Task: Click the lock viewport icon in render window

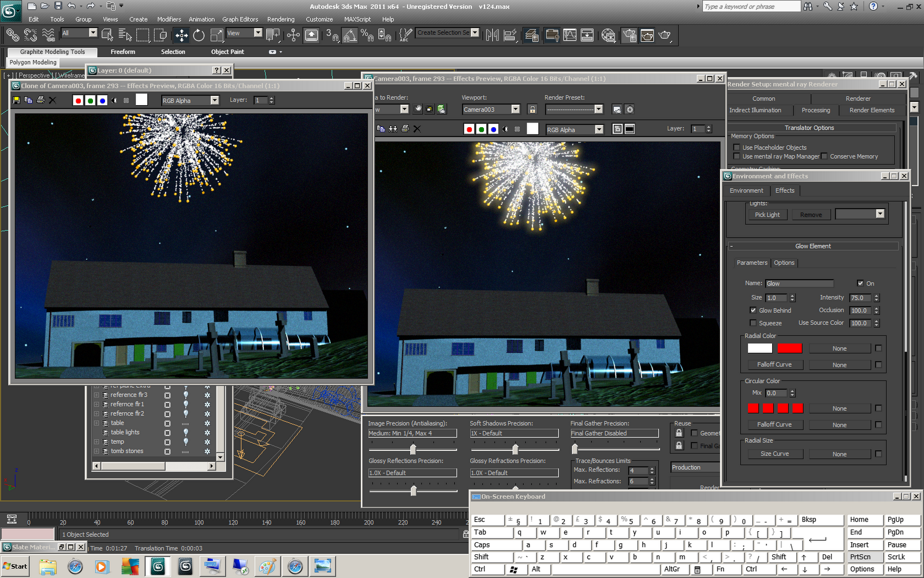Action: (x=532, y=109)
